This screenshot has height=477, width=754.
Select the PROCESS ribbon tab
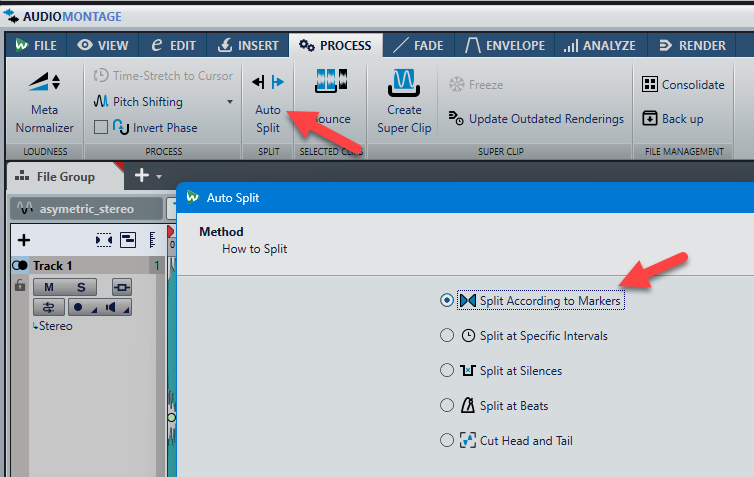click(335, 46)
